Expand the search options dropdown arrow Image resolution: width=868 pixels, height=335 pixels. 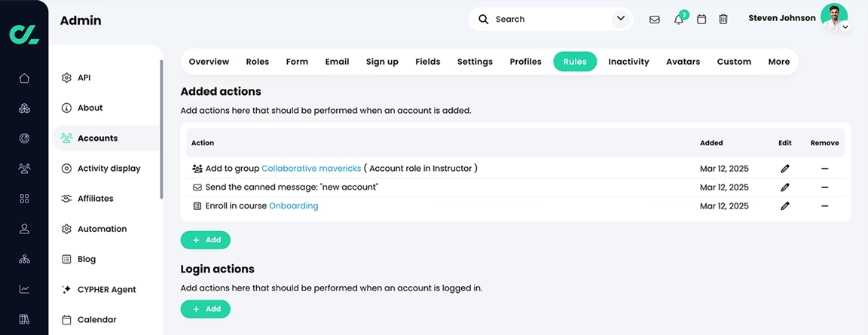pos(621,20)
